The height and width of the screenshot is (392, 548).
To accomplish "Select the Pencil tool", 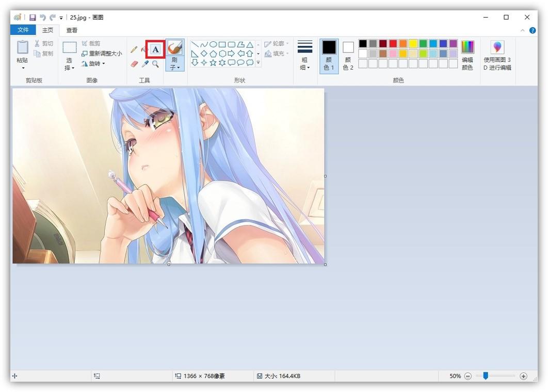I will 134,50.
